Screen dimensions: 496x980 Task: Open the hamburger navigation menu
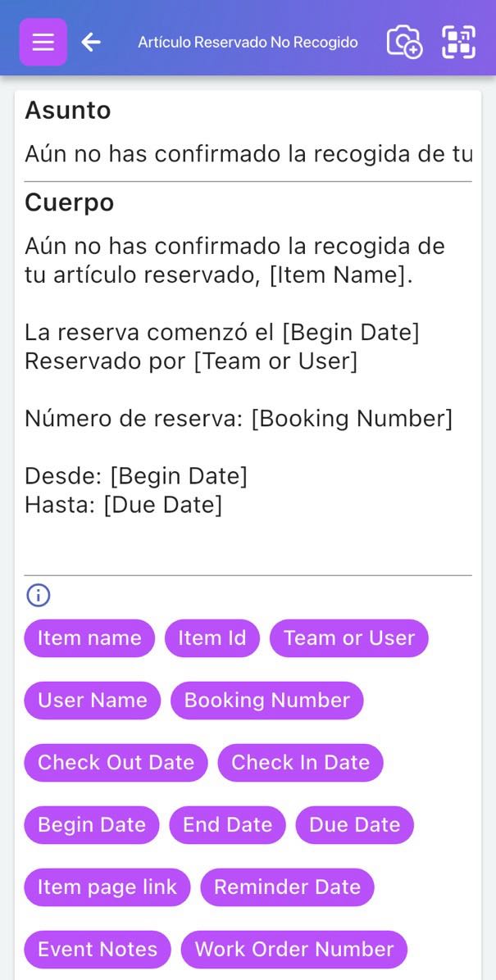pyautogui.click(x=43, y=41)
